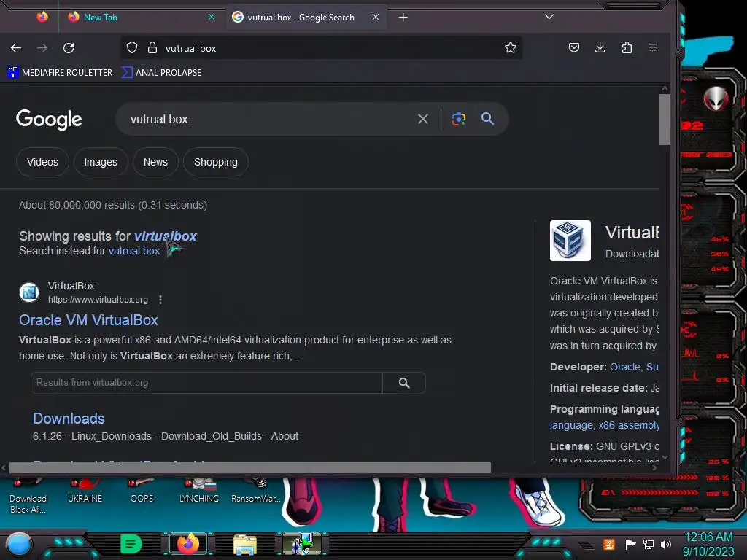747x560 pixels.
Task: Filter results by Videos
Action: [x=42, y=162]
